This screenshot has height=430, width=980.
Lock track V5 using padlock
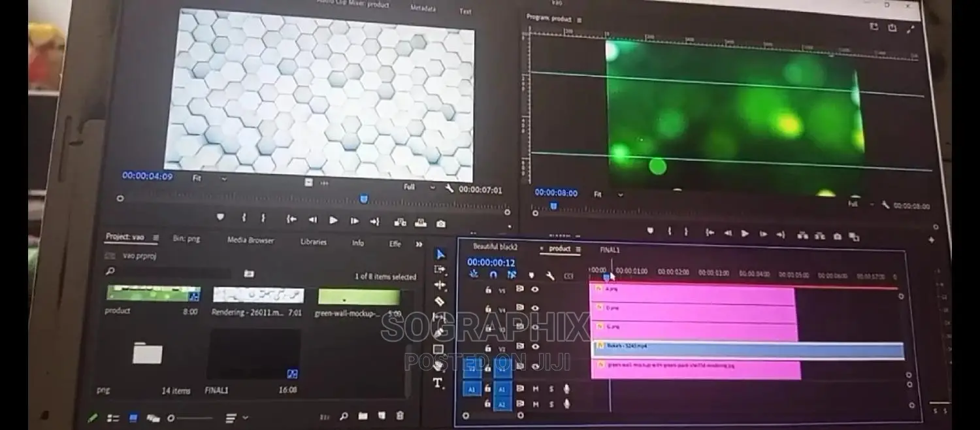(488, 289)
